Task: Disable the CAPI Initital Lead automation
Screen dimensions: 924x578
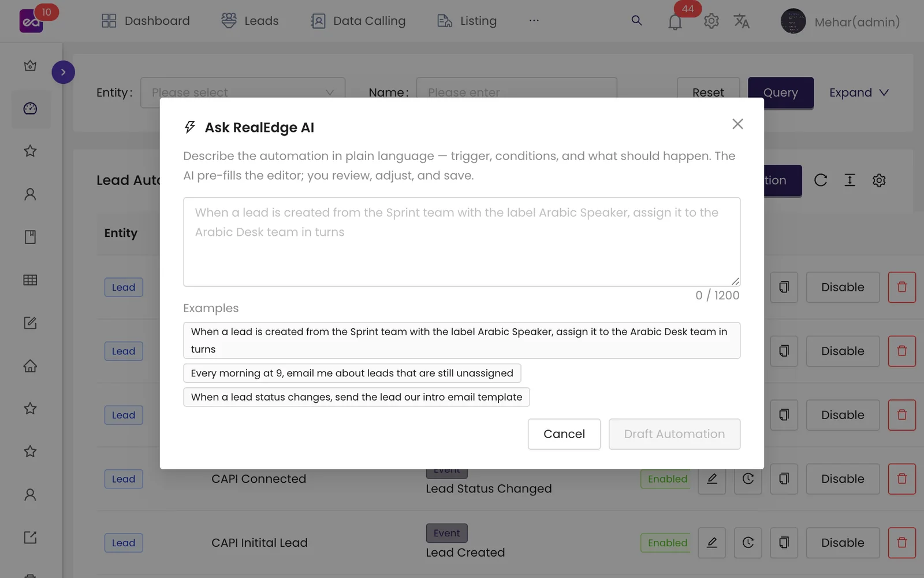Action: tap(843, 543)
